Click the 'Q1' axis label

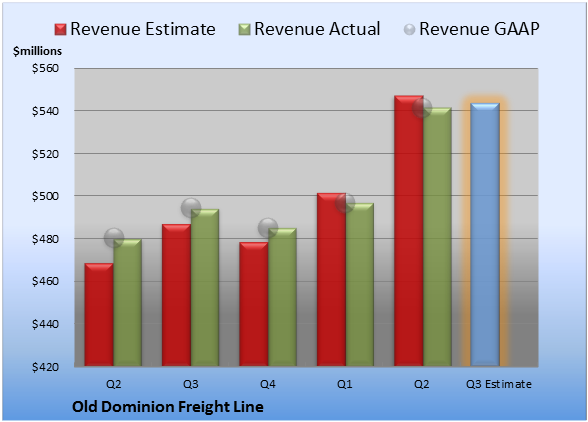pyautogui.click(x=345, y=384)
